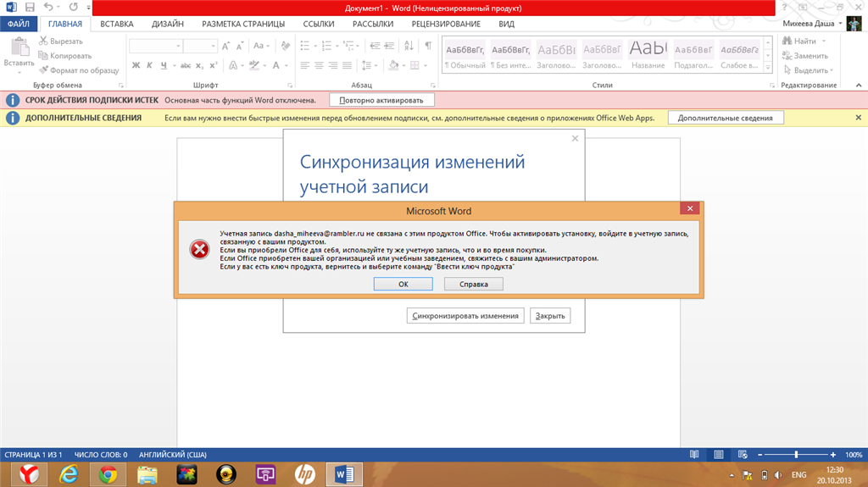Click Заменить in editing group
Screen dimensions: 868x487
coord(805,55)
